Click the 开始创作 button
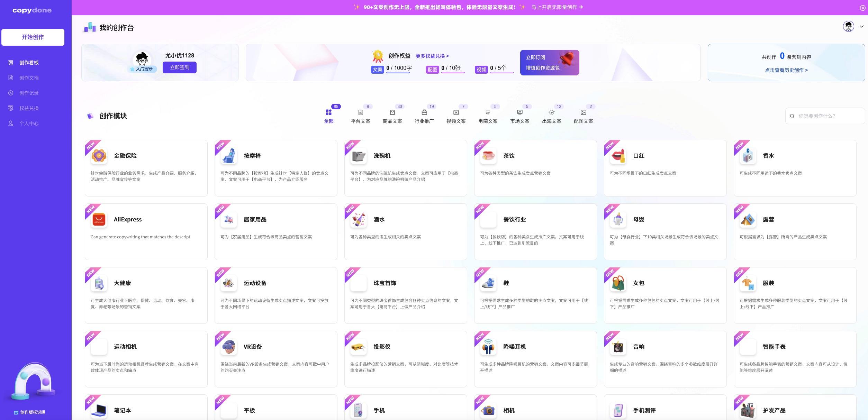Screen dimensions: 868x420 pos(33,37)
